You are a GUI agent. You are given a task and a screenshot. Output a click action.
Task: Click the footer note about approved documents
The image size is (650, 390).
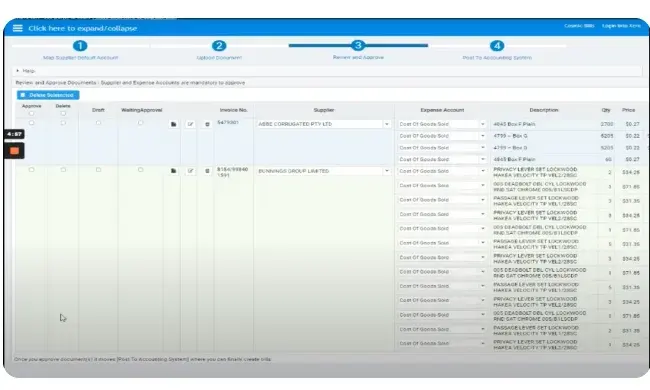tap(143, 359)
